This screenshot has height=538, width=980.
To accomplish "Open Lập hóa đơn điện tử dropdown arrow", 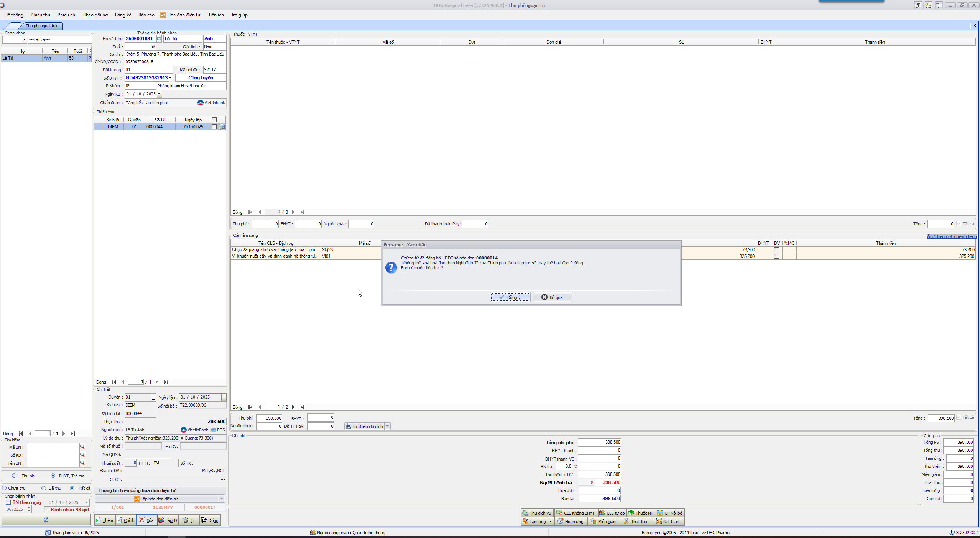I will (x=222, y=499).
